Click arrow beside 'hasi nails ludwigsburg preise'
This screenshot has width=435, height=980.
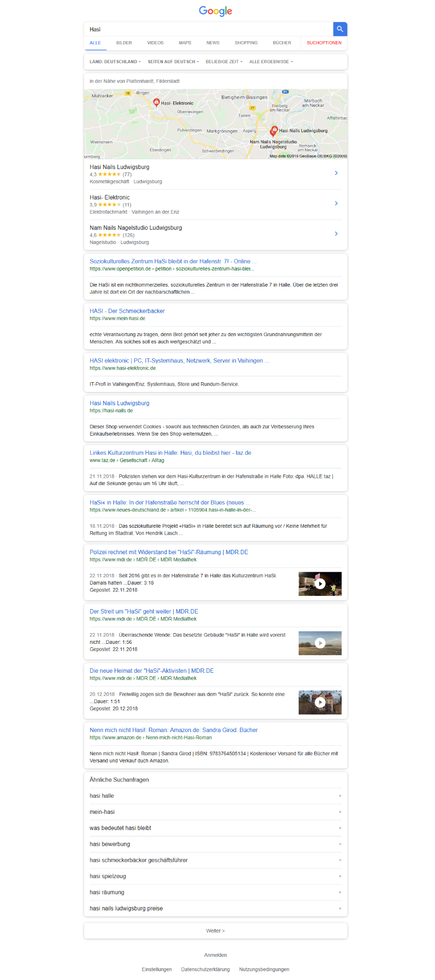pyautogui.click(x=340, y=908)
